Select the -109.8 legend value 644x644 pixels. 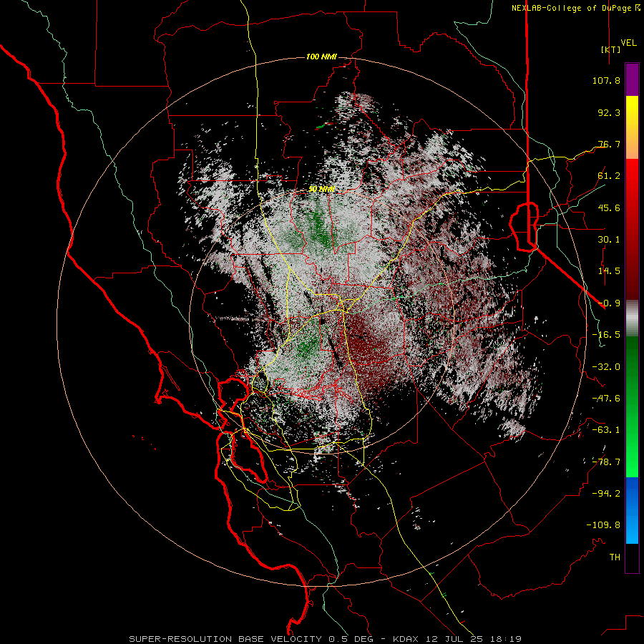(603, 525)
